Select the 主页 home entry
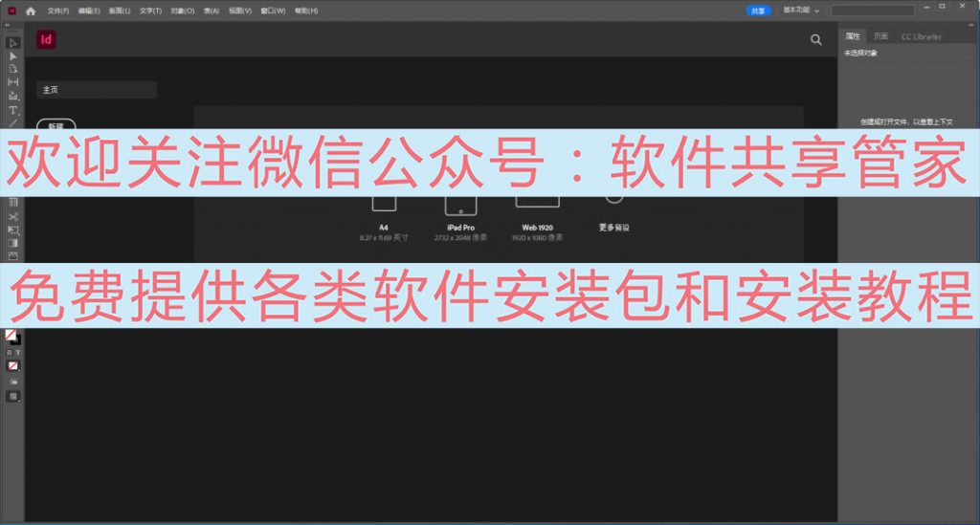Screen dimensions: 980x525 97,90
